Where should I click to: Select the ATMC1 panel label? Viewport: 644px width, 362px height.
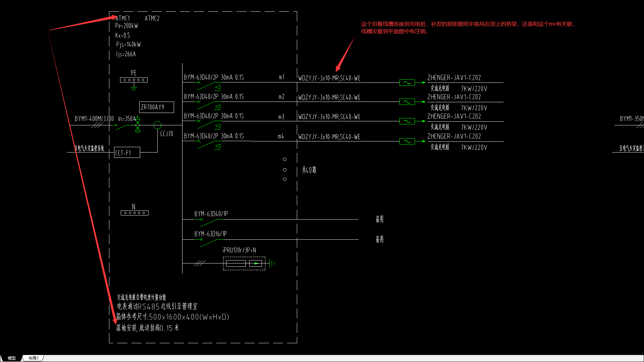coord(122,18)
